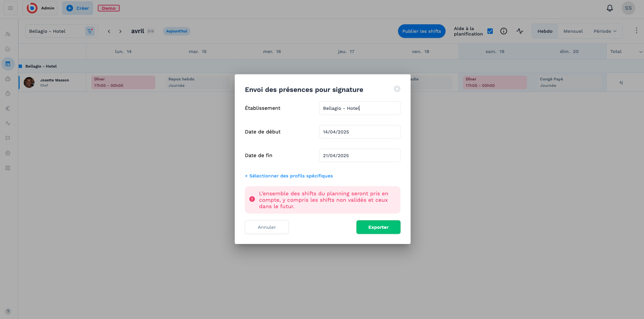Click the Annuler button

click(x=267, y=227)
